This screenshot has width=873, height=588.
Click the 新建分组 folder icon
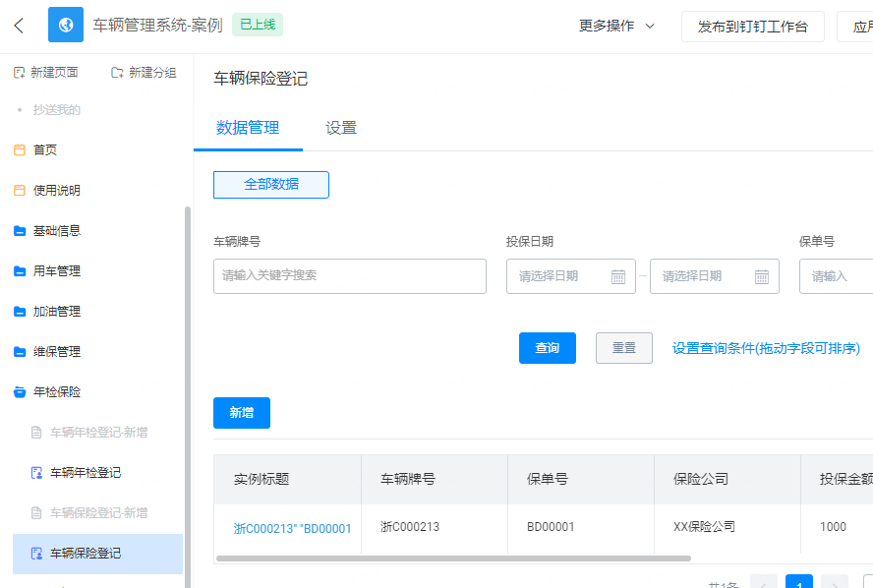117,73
